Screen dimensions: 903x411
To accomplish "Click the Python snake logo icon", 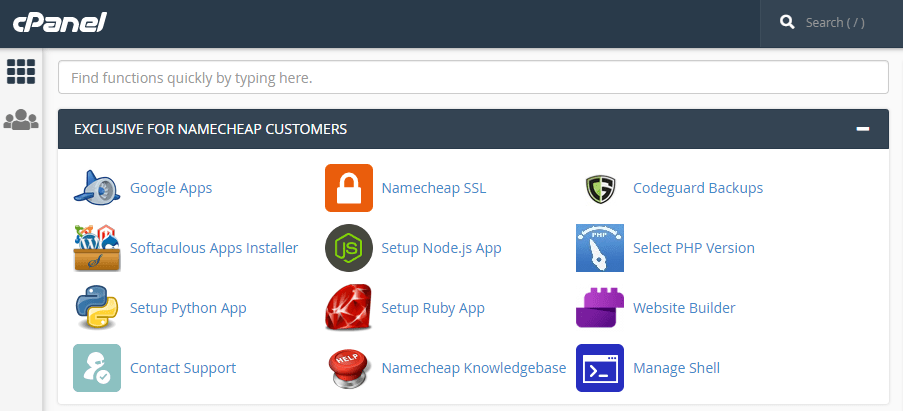I will click(97, 307).
